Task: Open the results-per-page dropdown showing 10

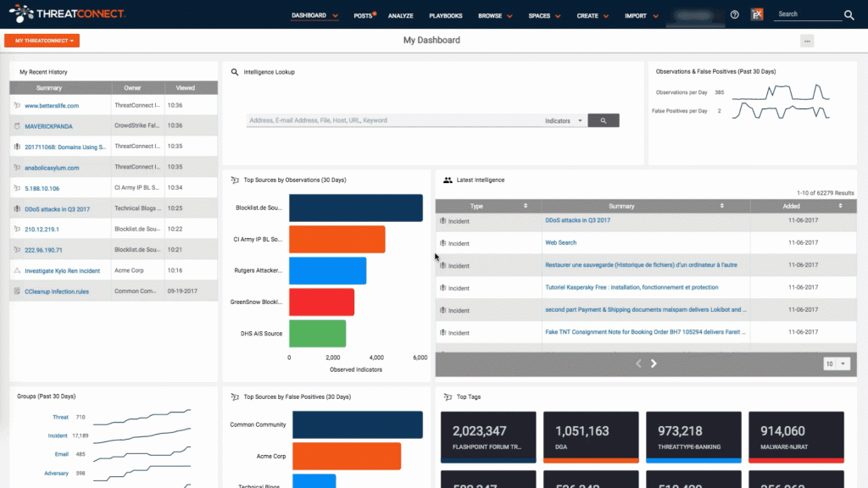Action: tap(836, 363)
